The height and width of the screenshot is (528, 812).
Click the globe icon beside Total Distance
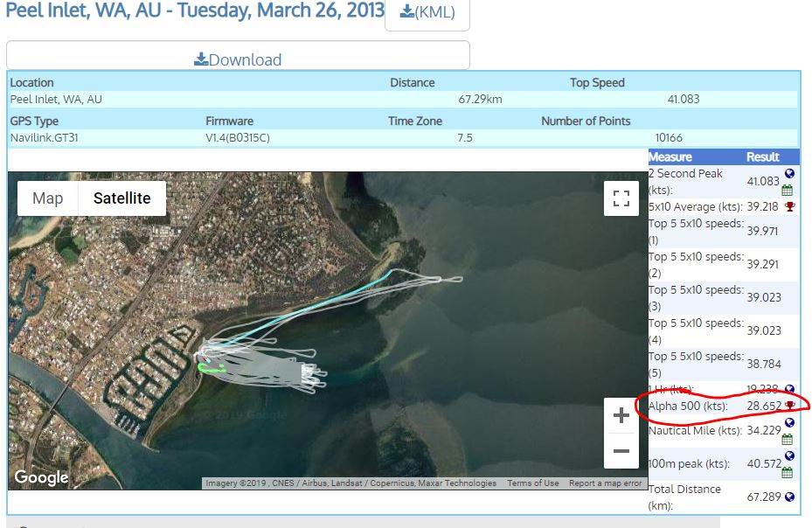(x=790, y=497)
